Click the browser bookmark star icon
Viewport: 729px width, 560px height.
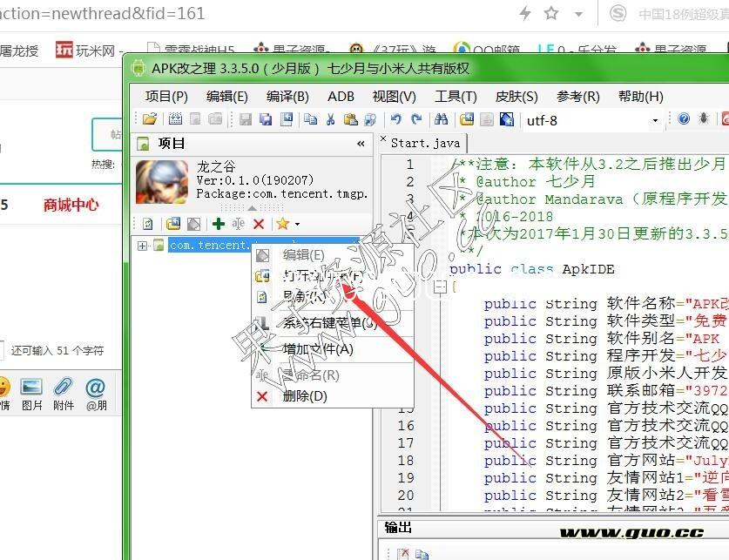coord(551,13)
